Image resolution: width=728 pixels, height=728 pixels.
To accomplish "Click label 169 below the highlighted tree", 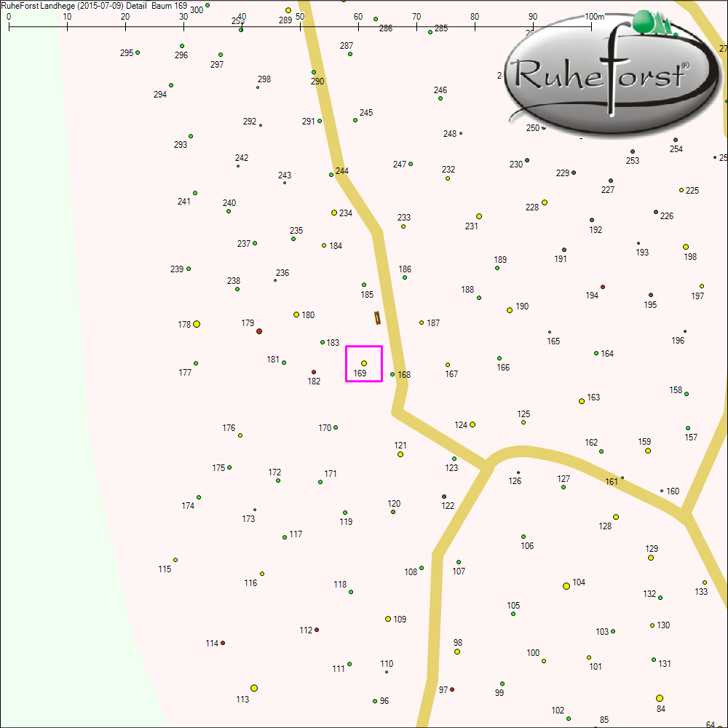I will 360,373.
